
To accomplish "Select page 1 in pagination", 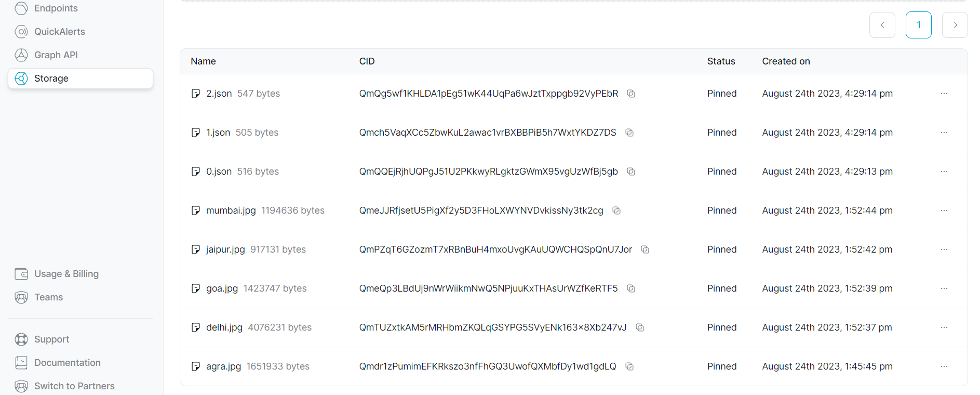I will pos(918,25).
